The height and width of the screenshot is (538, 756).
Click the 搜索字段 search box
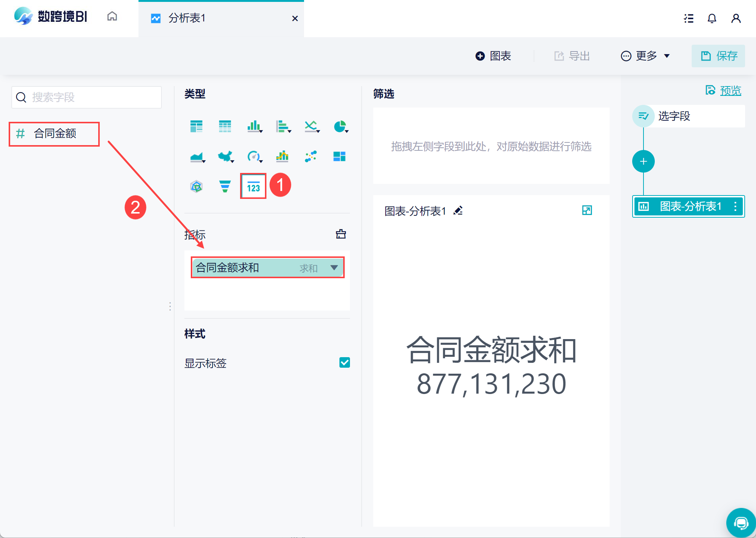click(87, 97)
